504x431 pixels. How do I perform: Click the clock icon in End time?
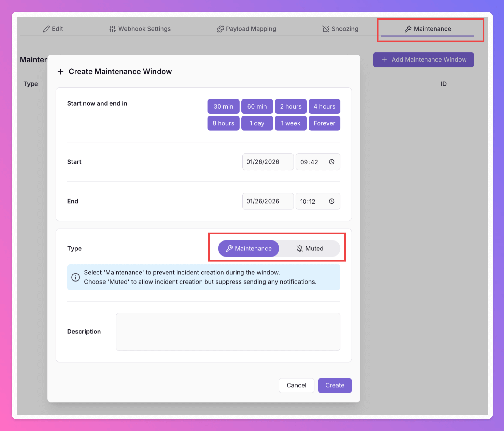click(332, 201)
